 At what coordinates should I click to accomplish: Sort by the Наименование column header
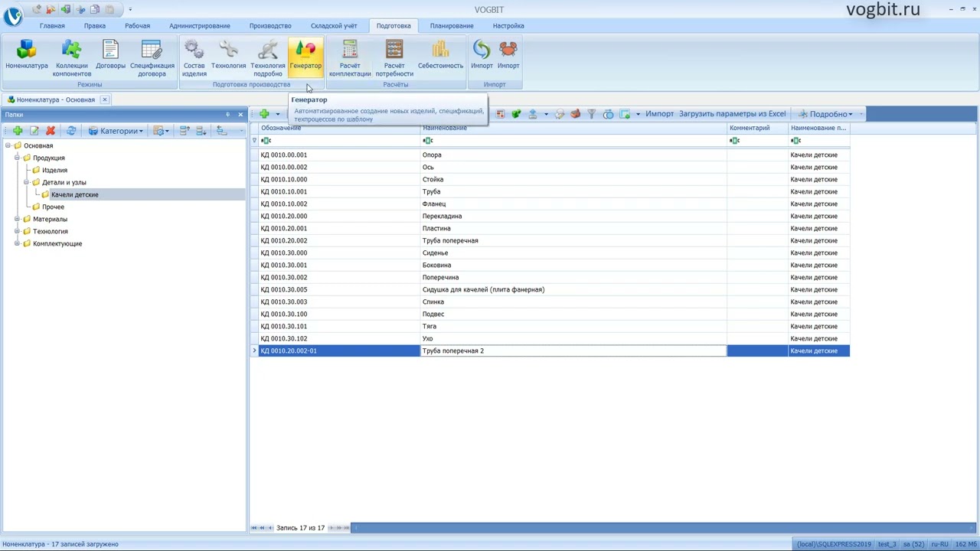(x=573, y=128)
